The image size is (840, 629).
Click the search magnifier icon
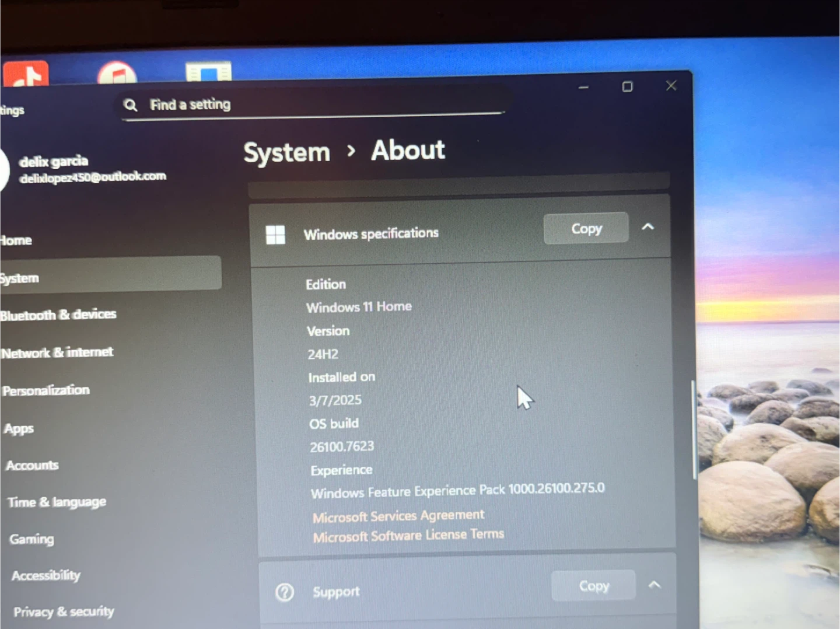[x=131, y=105]
